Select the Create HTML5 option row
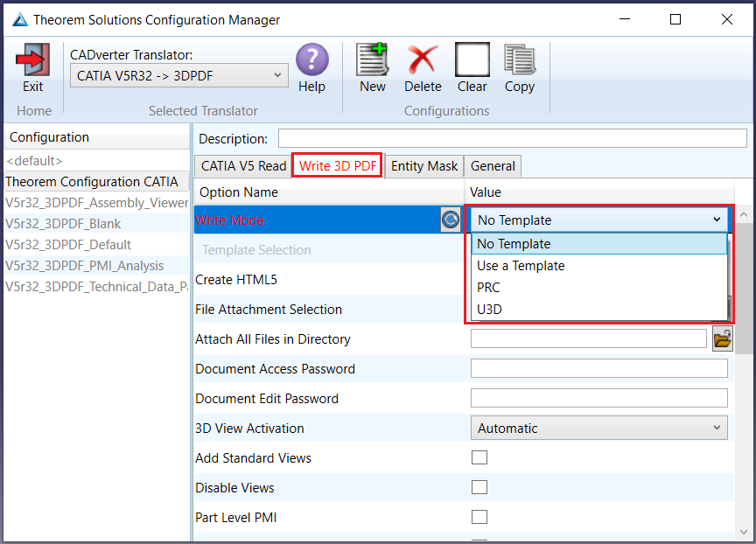756x544 pixels. pos(329,280)
